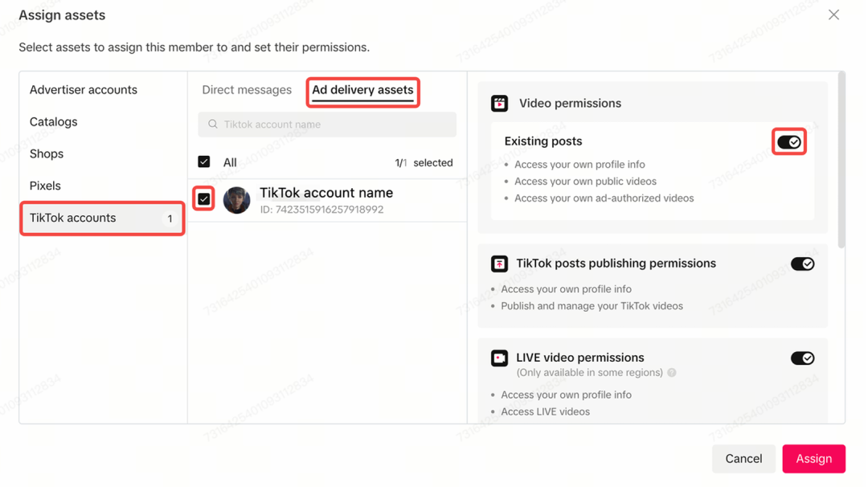Image resolution: width=868 pixels, height=487 pixels.
Task: Click the Video permissions clapperboard icon
Action: pos(499,103)
